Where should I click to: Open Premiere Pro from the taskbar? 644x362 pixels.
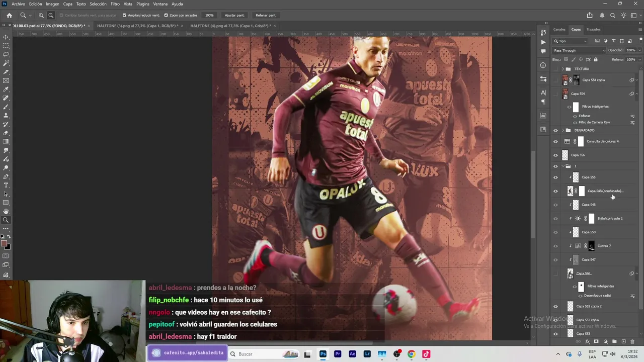[338, 354]
